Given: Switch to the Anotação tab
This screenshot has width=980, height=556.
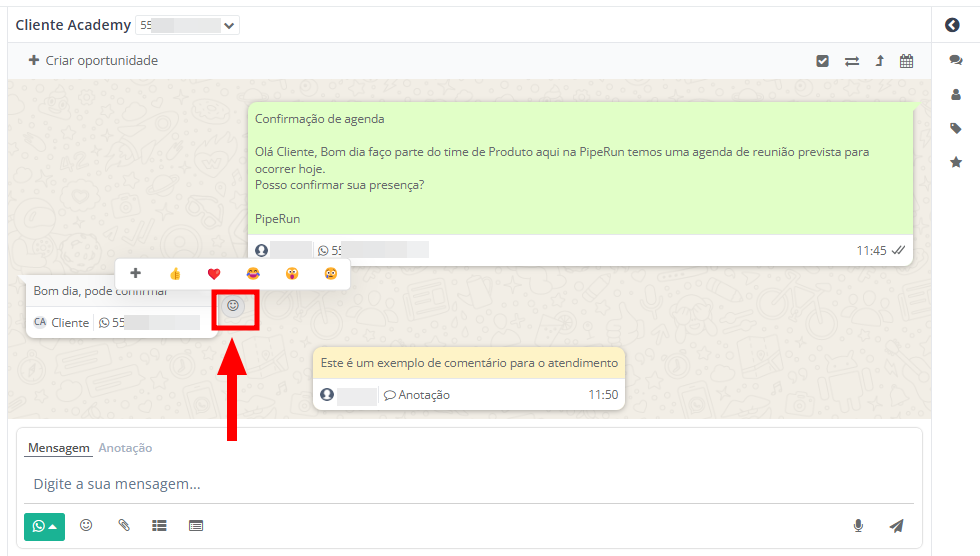Looking at the screenshot, I should 125,448.
